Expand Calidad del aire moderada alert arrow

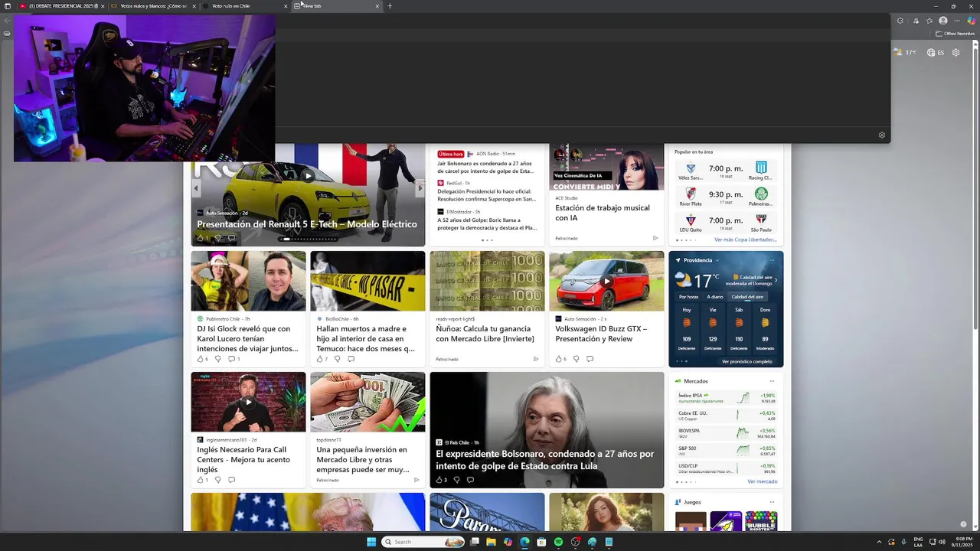coord(776,280)
